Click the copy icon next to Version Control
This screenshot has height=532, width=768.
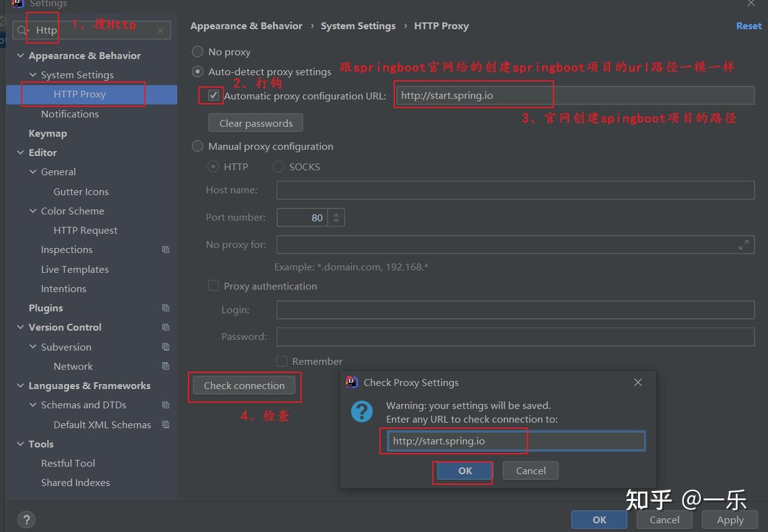(x=165, y=327)
